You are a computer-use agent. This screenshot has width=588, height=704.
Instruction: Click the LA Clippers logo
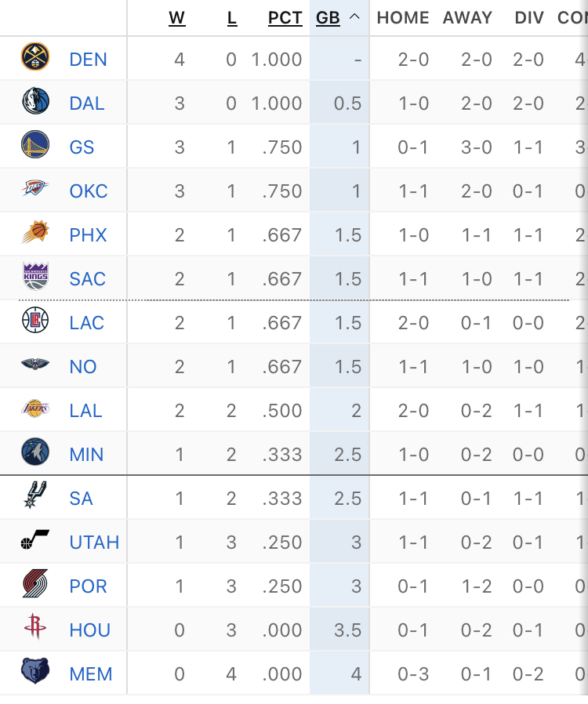(x=35, y=320)
